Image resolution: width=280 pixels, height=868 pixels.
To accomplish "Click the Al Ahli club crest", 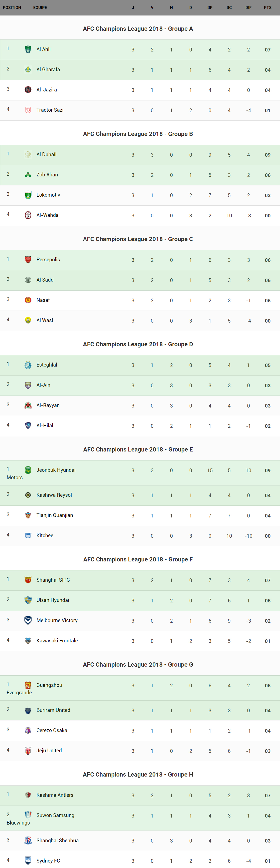I will (x=28, y=49).
